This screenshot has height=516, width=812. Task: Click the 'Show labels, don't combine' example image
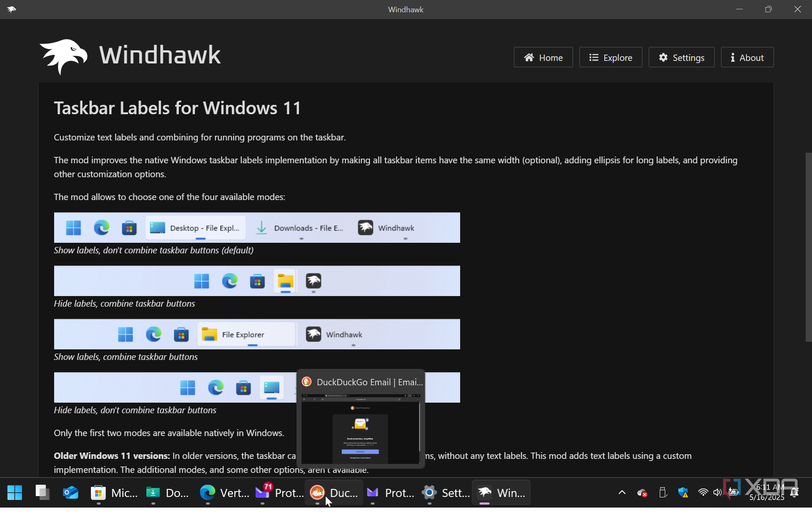pyautogui.click(x=257, y=228)
